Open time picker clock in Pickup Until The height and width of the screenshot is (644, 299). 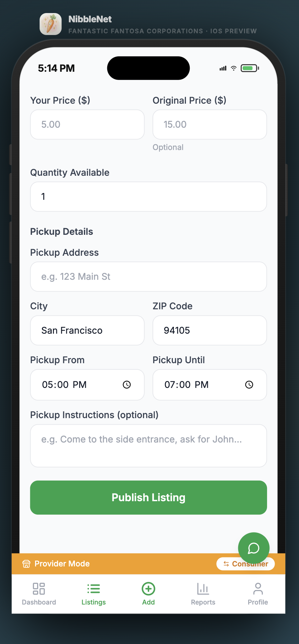[249, 385]
